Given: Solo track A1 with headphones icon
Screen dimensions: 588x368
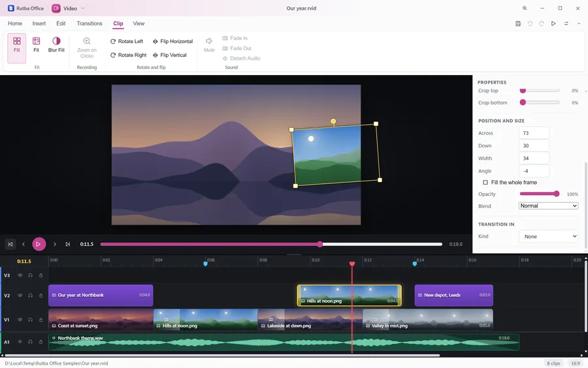Looking at the screenshot, I should (x=30, y=342).
